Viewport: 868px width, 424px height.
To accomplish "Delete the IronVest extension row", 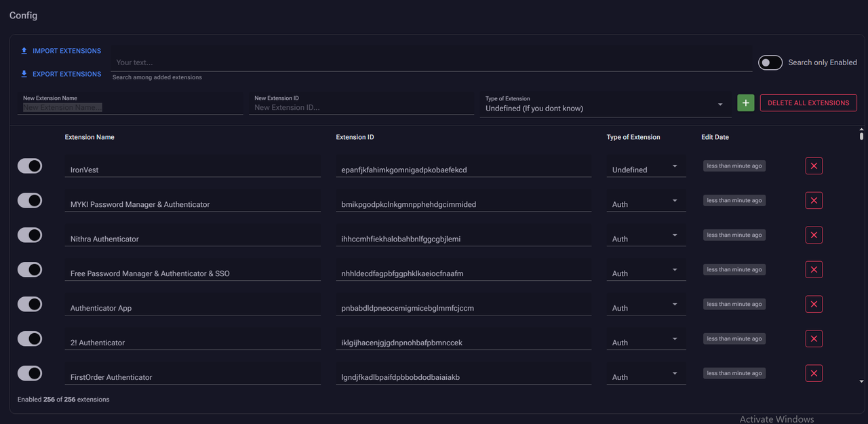I will click(x=814, y=166).
